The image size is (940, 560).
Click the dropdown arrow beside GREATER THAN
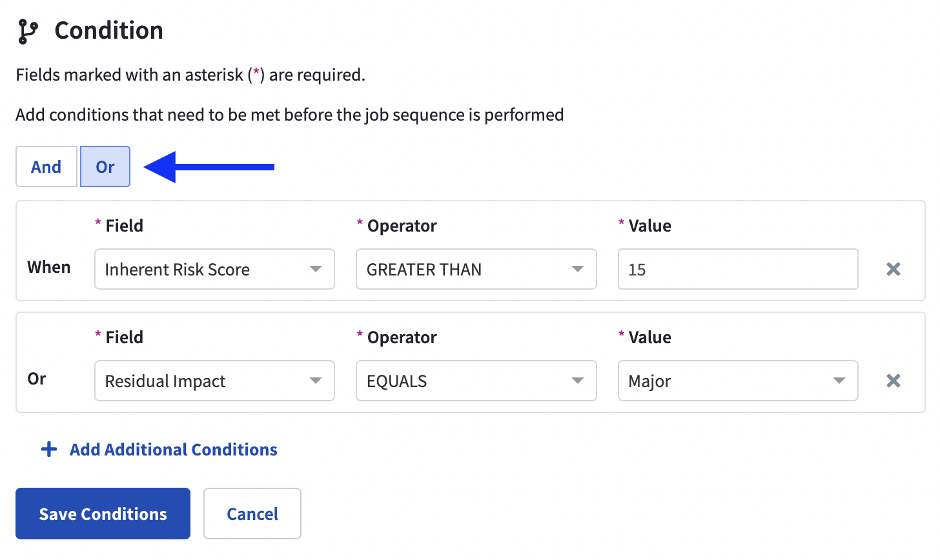pyautogui.click(x=578, y=269)
